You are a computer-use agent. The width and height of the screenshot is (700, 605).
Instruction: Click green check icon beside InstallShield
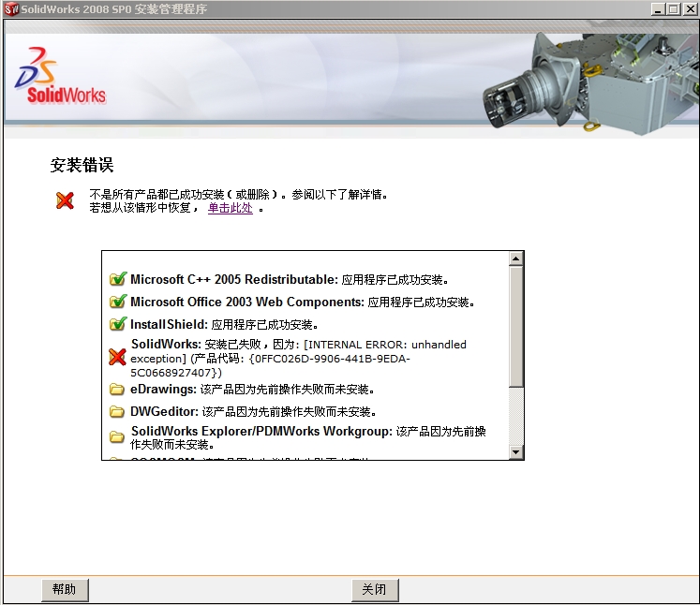(x=118, y=324)
